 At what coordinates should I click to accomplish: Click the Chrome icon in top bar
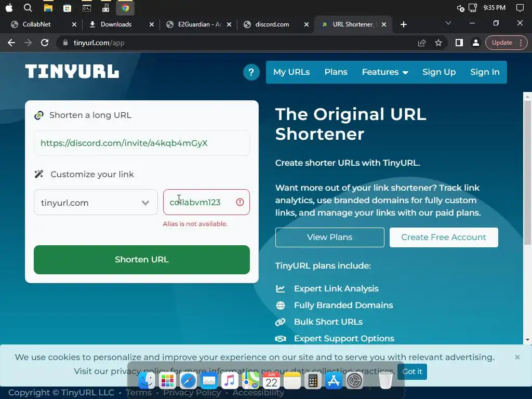(125, 8)
